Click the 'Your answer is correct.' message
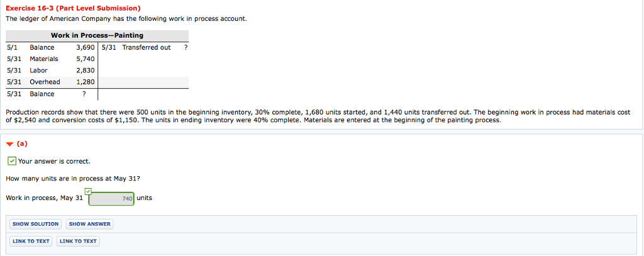The image size is (644, 256). [x=53, y=161]
